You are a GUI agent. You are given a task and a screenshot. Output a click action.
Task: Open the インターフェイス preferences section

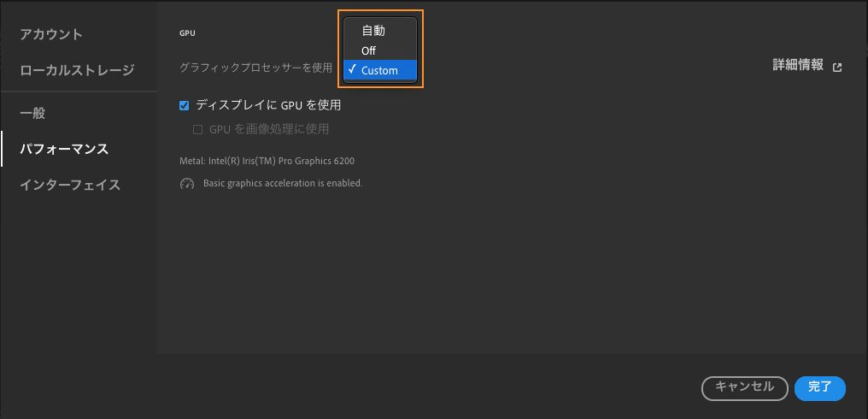(x=70, y=185)
